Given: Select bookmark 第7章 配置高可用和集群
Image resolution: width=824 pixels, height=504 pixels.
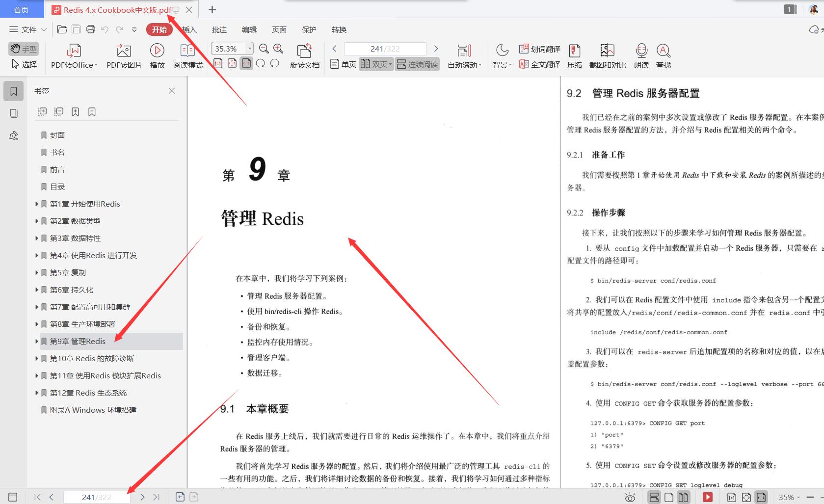Looking at the screenshot, I should click(90, 307).
